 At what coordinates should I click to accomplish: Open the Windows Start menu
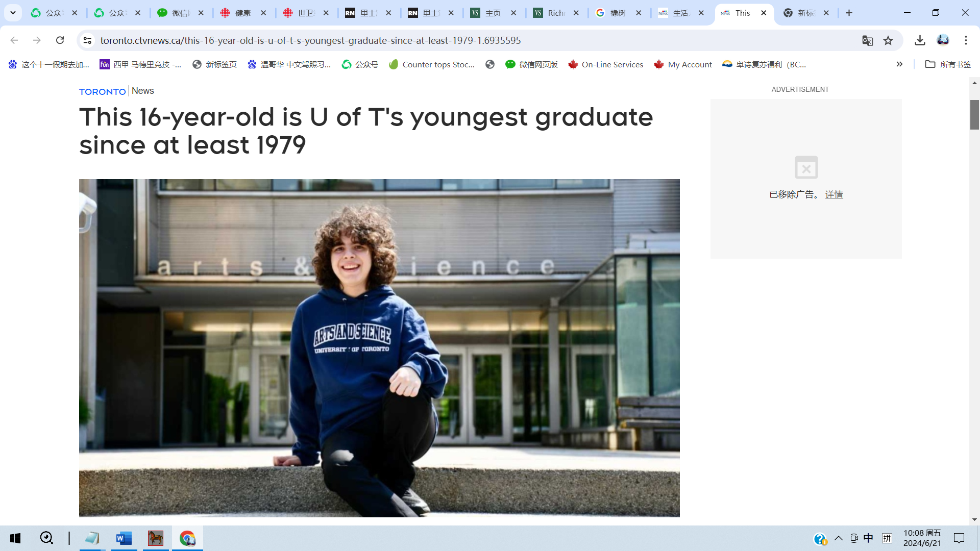pyautogui.click(x=15, y=538)
